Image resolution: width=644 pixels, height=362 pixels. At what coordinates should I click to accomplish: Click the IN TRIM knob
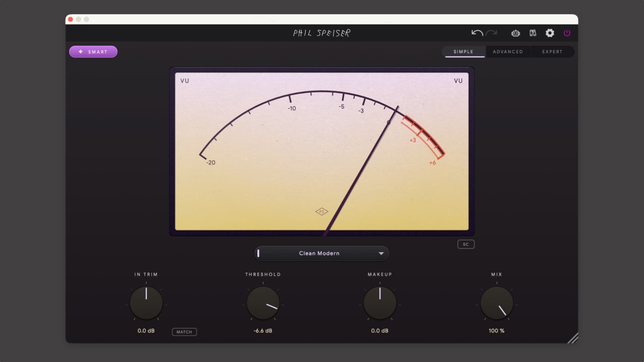coord(146,303)
